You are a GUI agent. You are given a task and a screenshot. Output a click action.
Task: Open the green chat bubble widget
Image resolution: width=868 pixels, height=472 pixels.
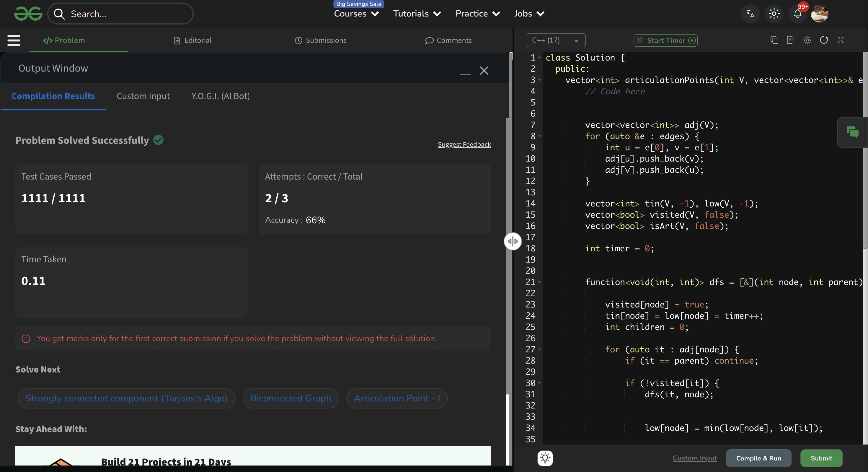point(853,132)
